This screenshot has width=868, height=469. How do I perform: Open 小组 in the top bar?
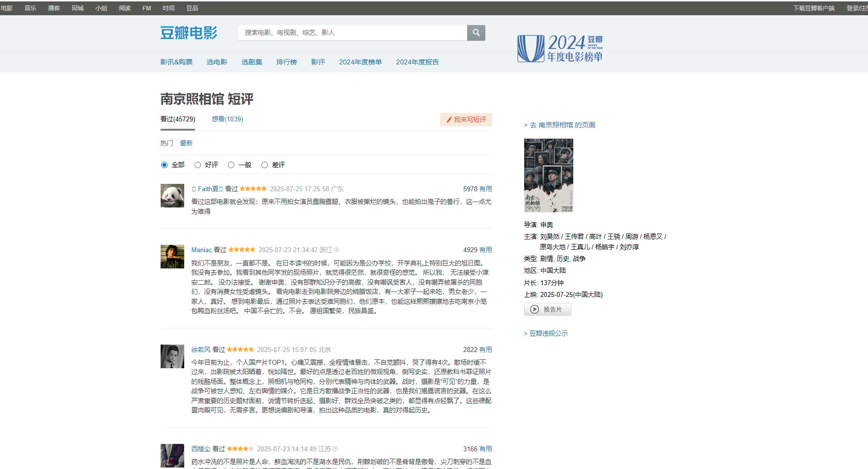click(x=101, y=8)
